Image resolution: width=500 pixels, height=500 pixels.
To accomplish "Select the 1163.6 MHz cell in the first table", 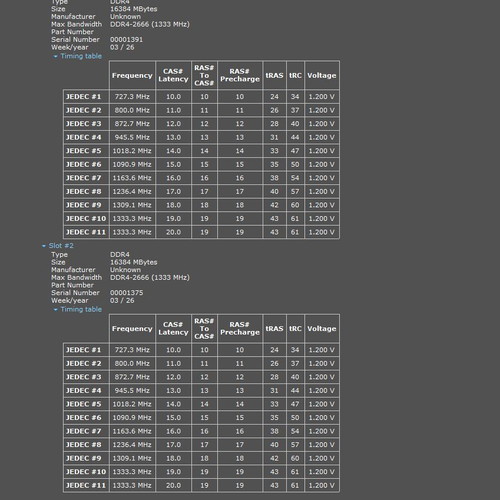I will 132,178.
